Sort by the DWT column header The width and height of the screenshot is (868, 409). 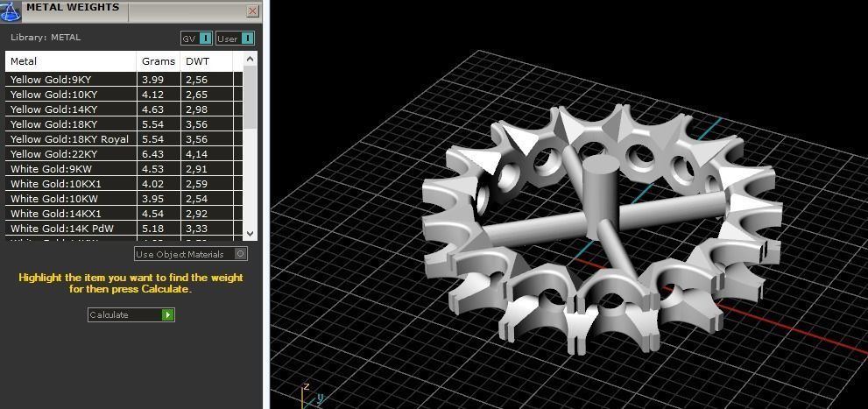[x=207, y=61]
